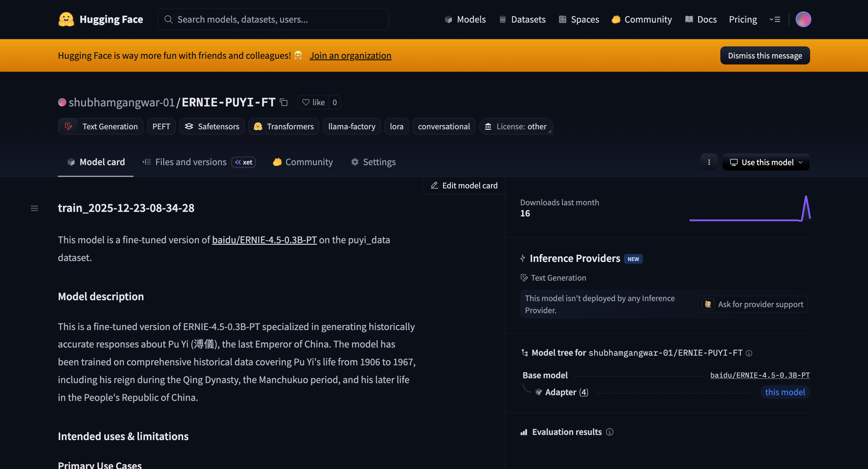The image size is (868, 469).
Task: Click Evaluation results info icon
Action: pos(609,432)
